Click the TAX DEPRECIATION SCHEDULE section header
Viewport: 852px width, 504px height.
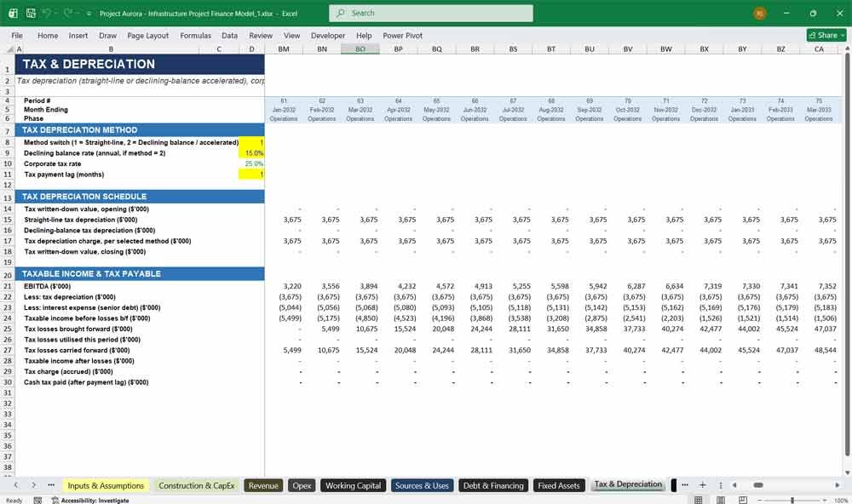coord(140,197)
